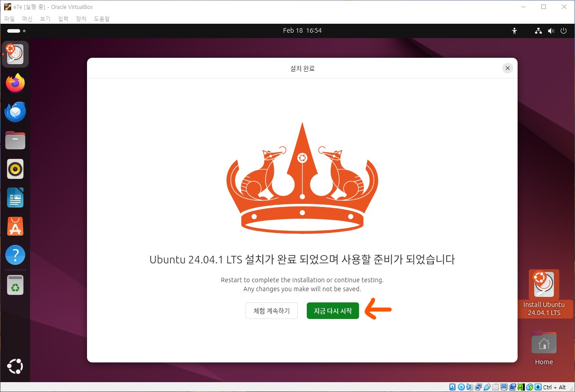The height and width of the screenshot is (392, 575).
Task: Click the keyboard capture arrow icon beside Ctrl + Alt
Action: click(538, 387)
